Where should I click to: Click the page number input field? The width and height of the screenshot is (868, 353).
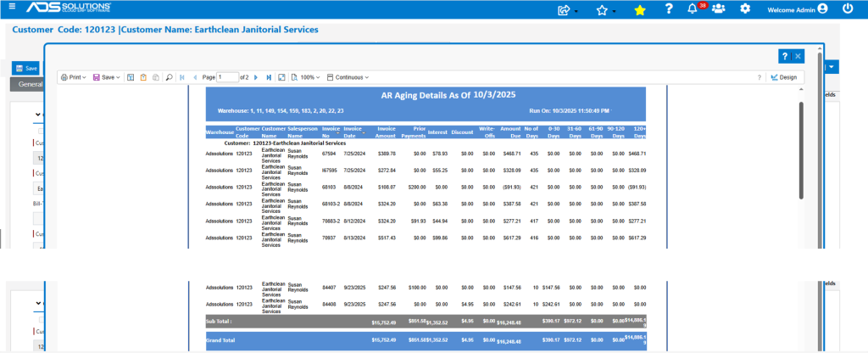227,77
